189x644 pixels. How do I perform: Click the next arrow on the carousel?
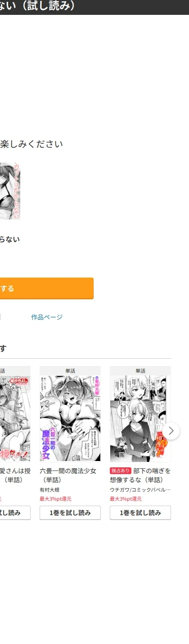tap(171, 431)
